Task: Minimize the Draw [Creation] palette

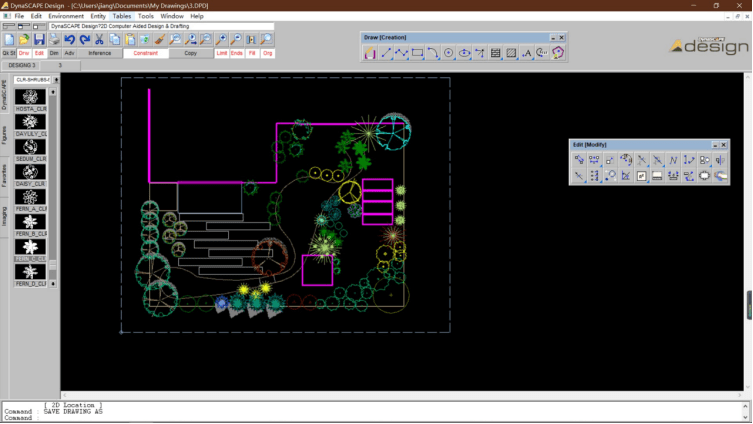Action: (x=550, y=38)
